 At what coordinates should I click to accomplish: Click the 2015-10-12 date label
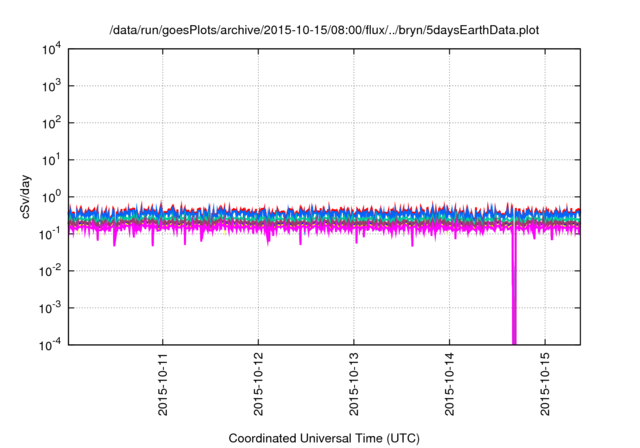[x=258, y=384]
